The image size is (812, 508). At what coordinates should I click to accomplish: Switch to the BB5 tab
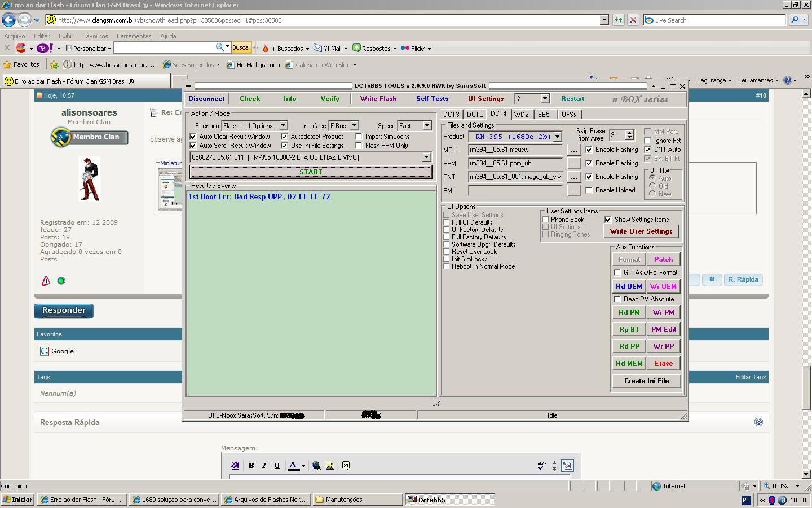point(544,115)
